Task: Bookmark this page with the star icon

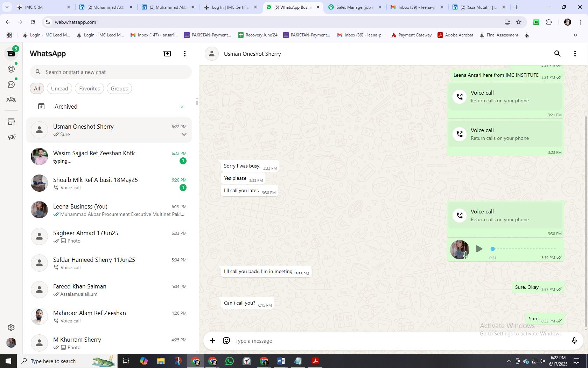Action: 519,22
